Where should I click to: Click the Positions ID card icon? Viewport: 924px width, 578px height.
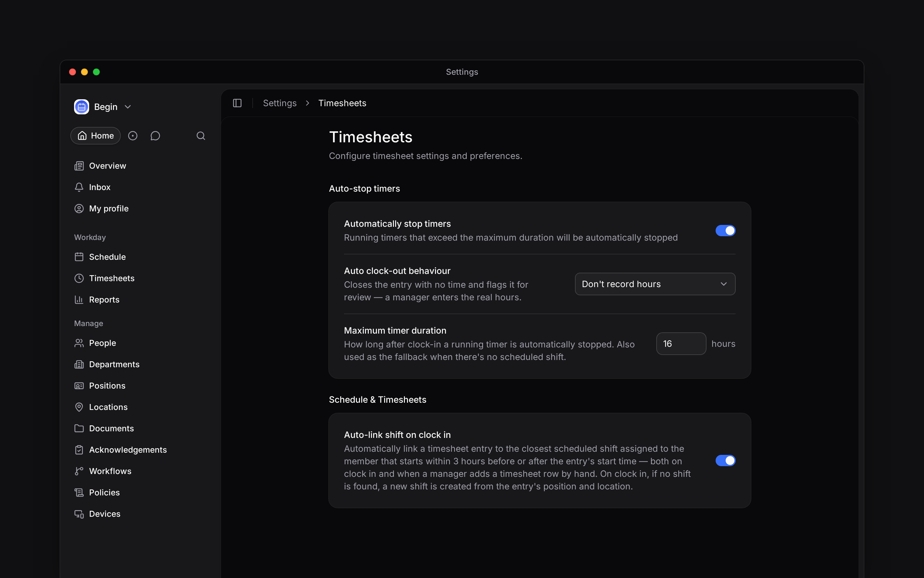click(79, 386)
